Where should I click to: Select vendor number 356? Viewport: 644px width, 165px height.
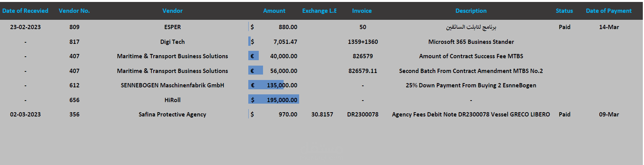coord(74,115)
